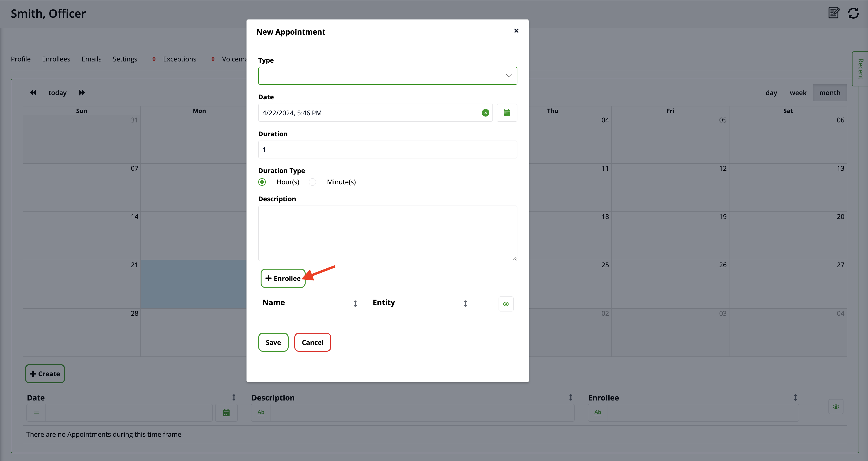Open Date filter operator equals dropdown
Screen dimensions: 868x461
[x=36, y=412]
